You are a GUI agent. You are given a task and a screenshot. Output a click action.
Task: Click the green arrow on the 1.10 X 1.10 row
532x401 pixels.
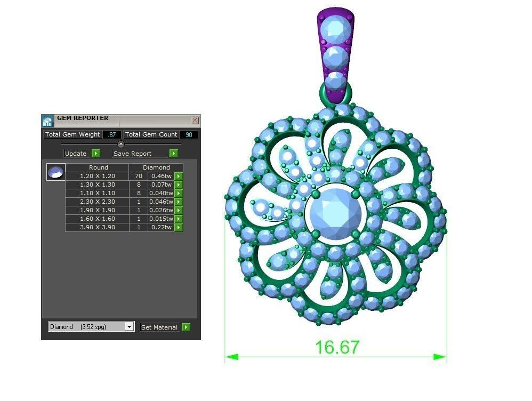pyautogui.click(x=179, y=193)
